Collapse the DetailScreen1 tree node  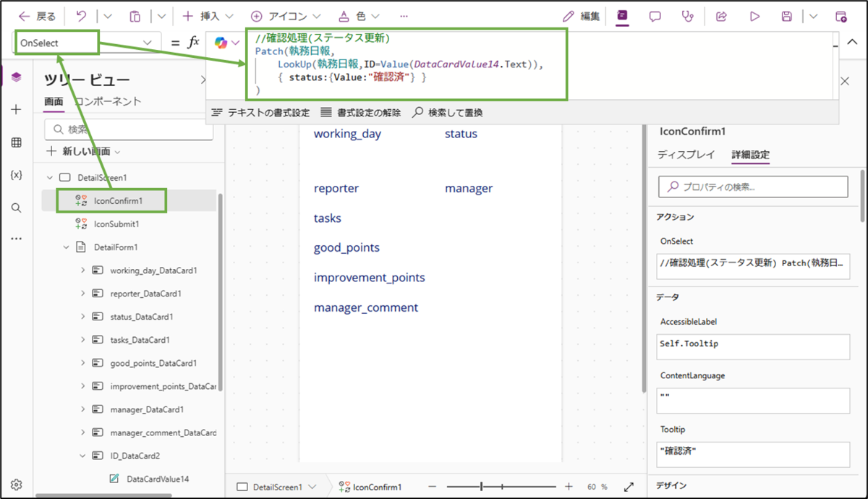[49, 177]
